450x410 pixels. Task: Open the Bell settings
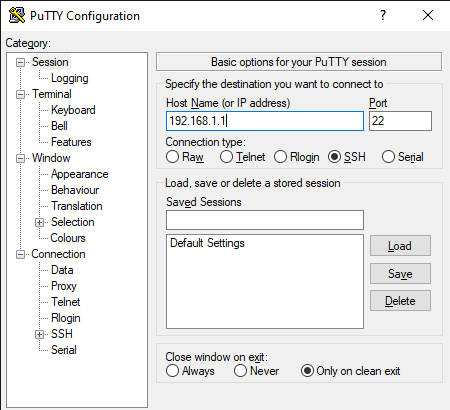tap(59, 126)
